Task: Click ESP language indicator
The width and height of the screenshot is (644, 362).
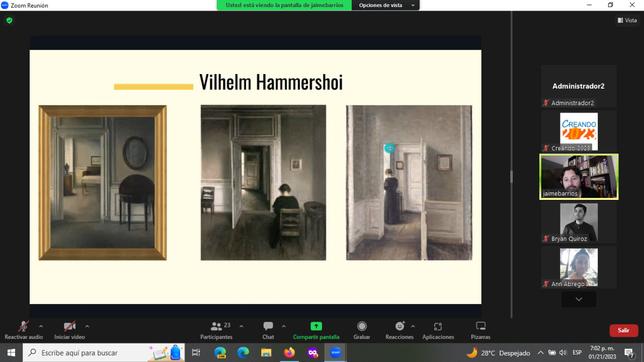Action: (577, 352)
